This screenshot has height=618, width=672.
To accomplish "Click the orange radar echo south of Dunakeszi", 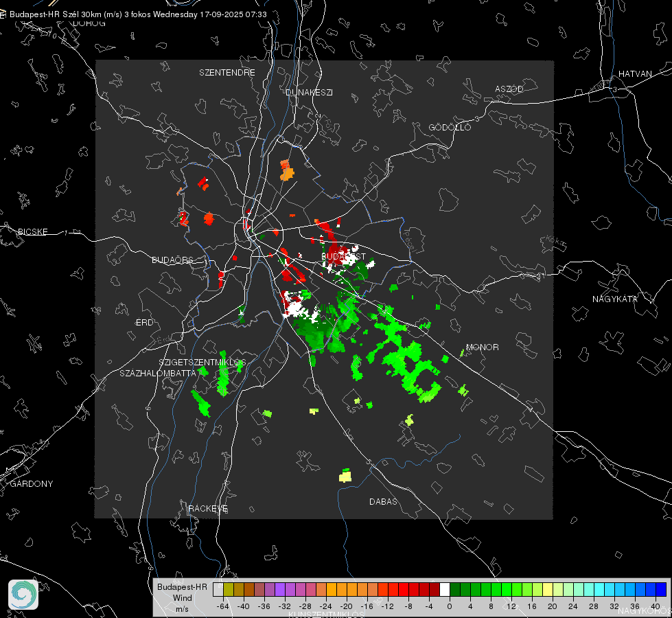I will pyautogui.click(x=287, y=171).
